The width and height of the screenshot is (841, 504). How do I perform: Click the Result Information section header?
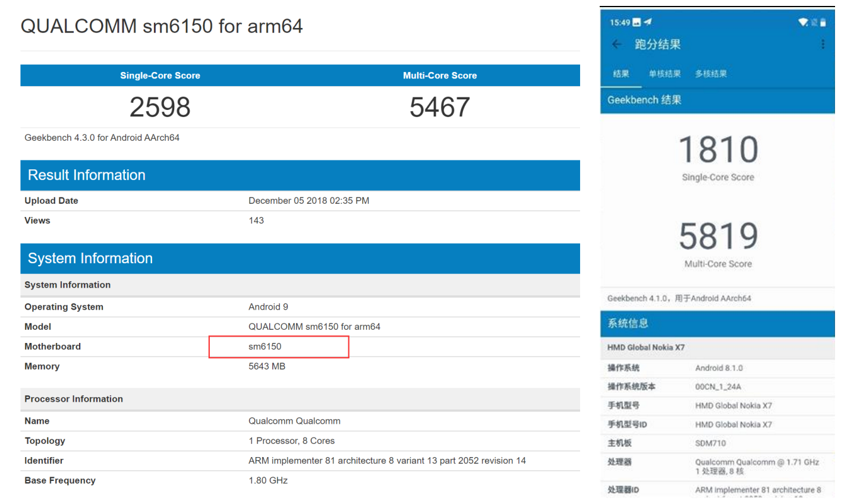300,175
